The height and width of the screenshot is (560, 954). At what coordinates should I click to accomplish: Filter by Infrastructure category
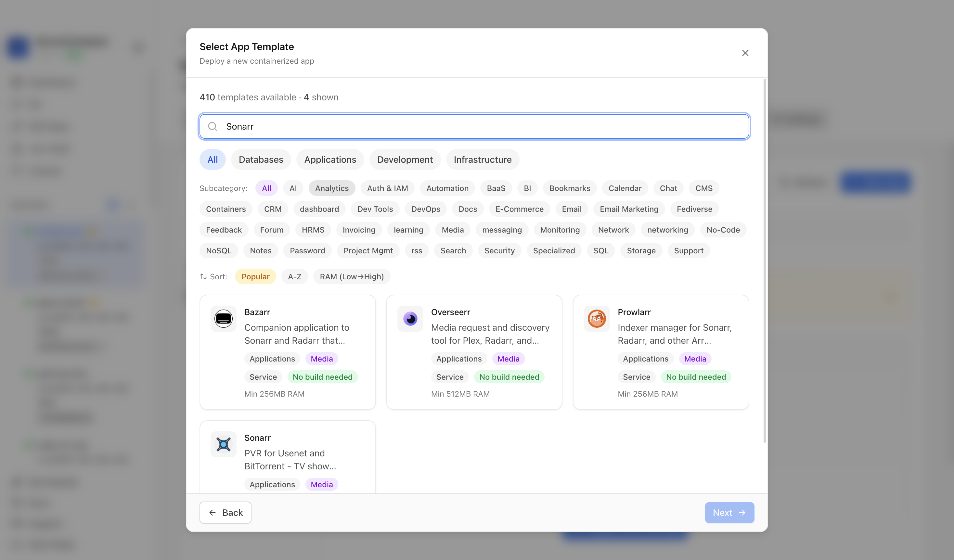(x=483, y=160)
